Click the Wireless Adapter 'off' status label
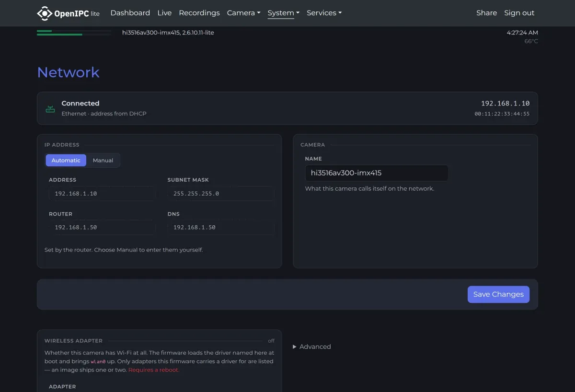The width and height of the screenshot is (575, 392). (271, 341)
